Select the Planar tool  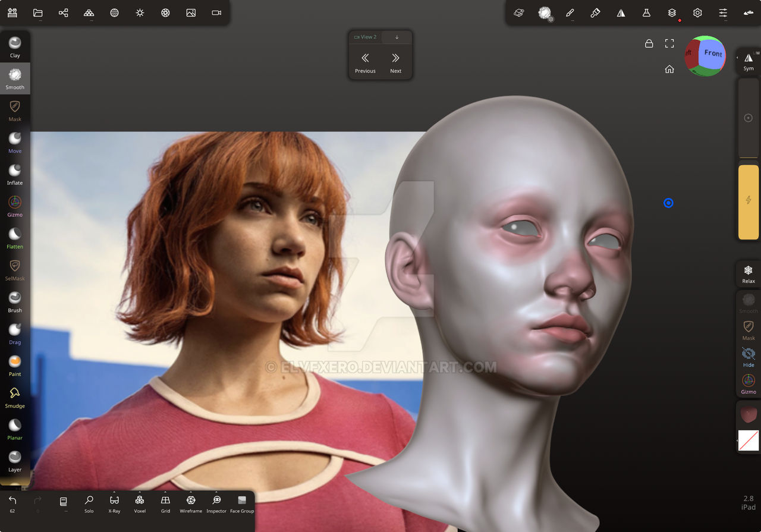[x=15, y=429]
